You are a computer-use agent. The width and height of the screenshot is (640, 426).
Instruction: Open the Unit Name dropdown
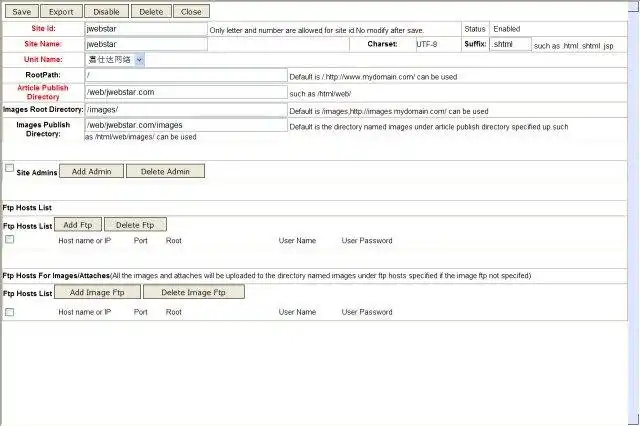(x=115, y=60)
